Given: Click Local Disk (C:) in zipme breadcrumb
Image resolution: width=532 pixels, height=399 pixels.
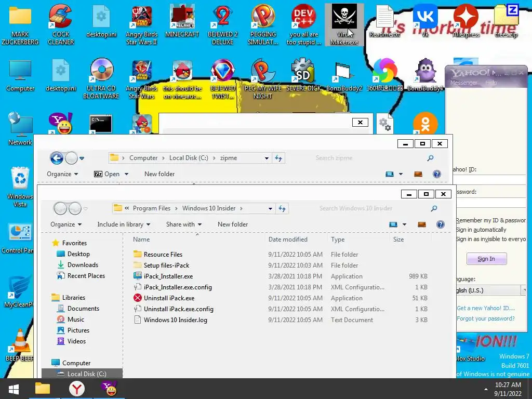Looking at the screenshot, I should (x=189, y=158).
